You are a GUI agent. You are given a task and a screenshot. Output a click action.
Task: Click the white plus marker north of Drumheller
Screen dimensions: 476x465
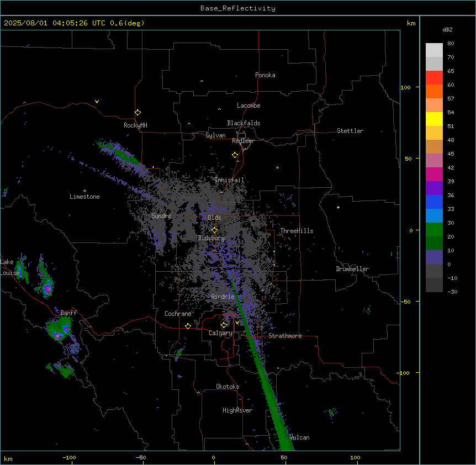click(338, 208)
